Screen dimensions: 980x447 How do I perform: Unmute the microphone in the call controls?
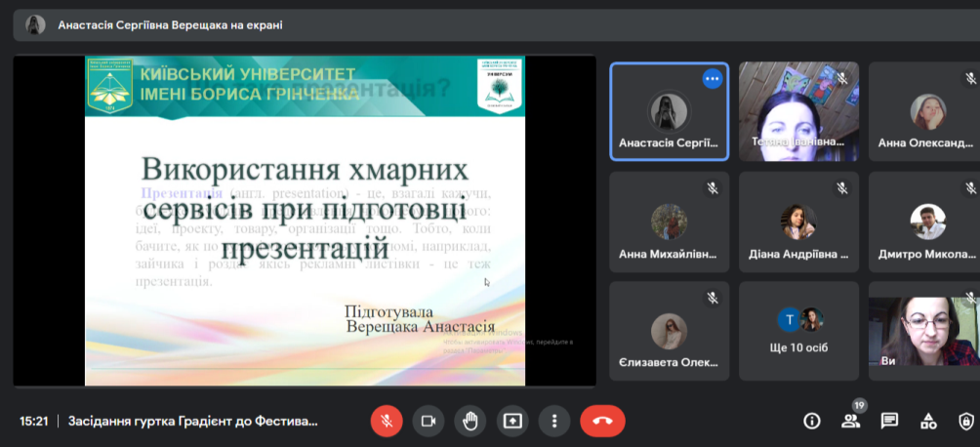pyautogui.click(x=387, y=421)
